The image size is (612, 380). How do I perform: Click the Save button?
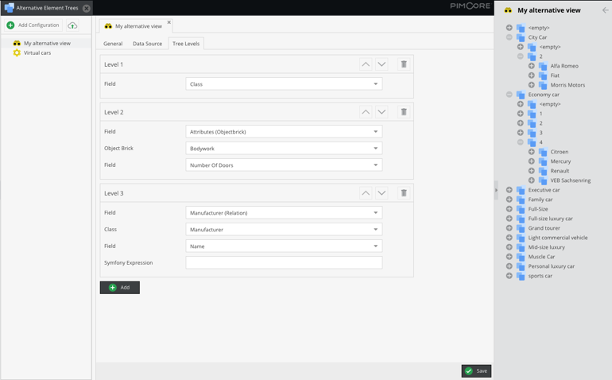tap(476, 371)
